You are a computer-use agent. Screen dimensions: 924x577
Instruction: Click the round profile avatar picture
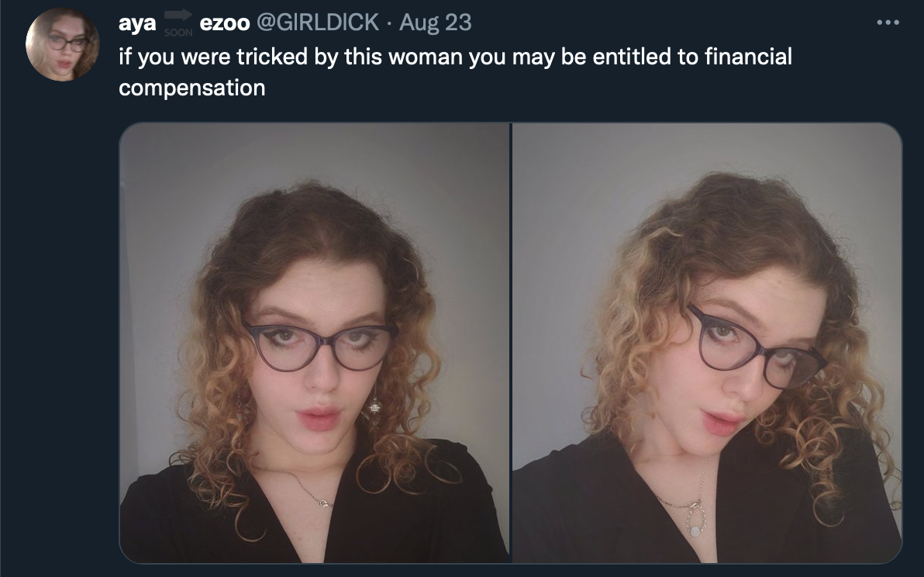click(63, 45)
